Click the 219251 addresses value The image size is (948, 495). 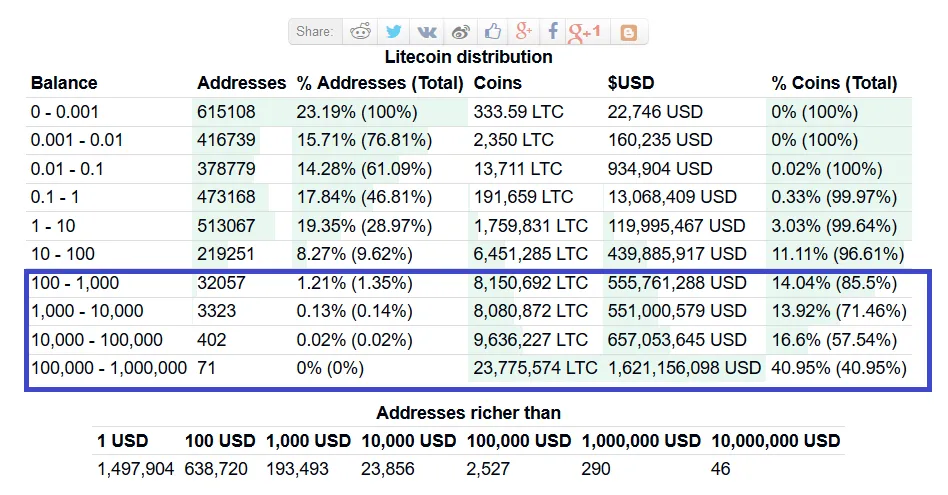click(226, 254)
